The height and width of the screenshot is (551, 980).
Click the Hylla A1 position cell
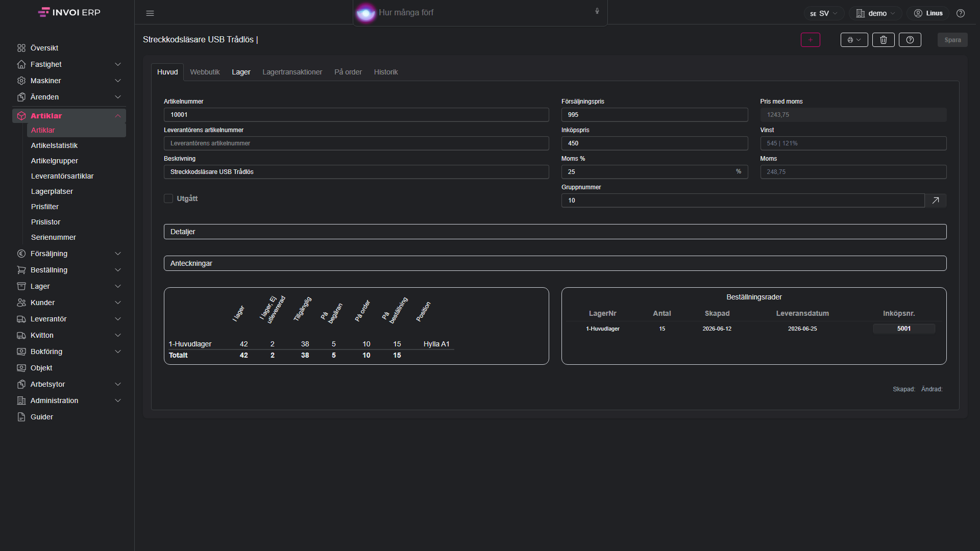pyautogui.click(x=436, y=344)
